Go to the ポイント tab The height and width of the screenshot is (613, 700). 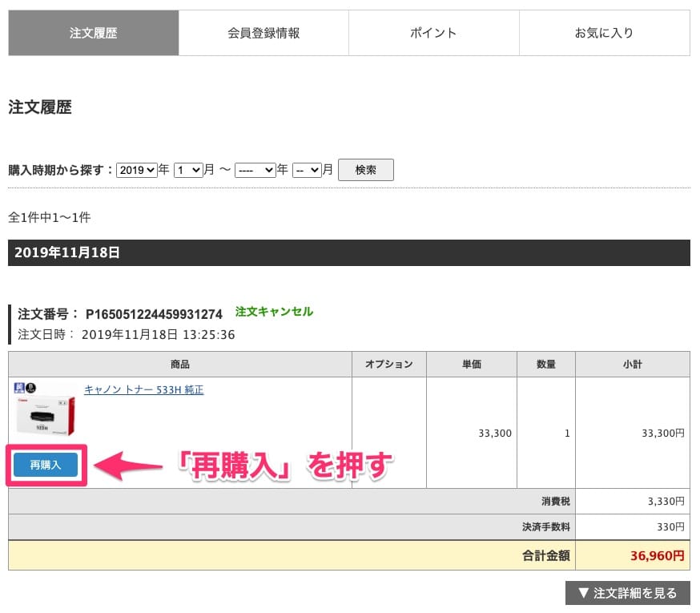click(x=433, y=33)
